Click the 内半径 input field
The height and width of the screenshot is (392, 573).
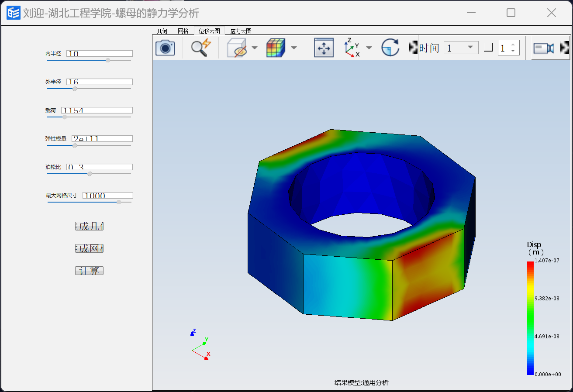(100, 53)
